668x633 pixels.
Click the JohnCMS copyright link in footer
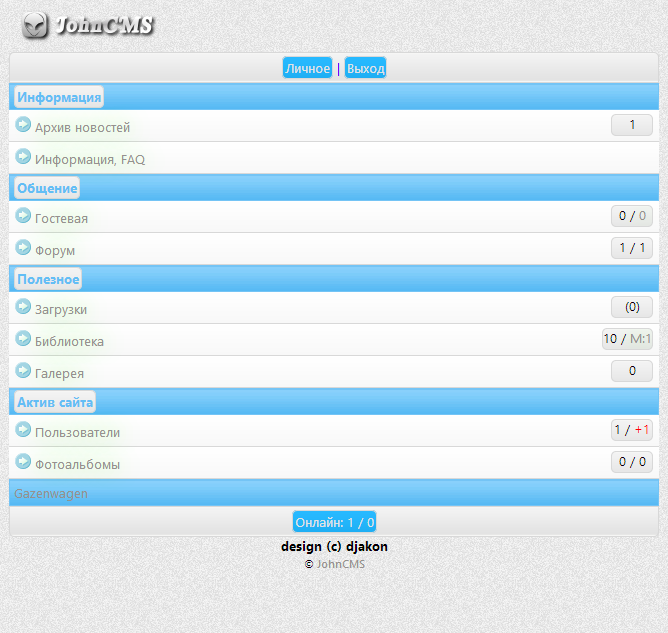pyautogui.click(x=340, y=564)
